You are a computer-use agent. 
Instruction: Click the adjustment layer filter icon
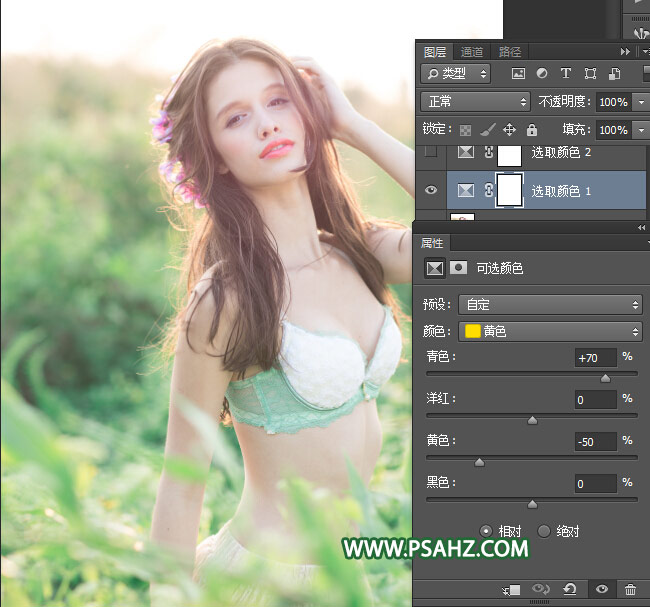click(542, 74)
